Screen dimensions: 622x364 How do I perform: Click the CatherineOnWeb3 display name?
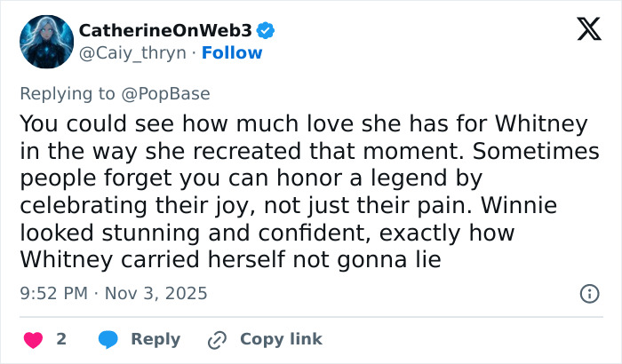166,31
